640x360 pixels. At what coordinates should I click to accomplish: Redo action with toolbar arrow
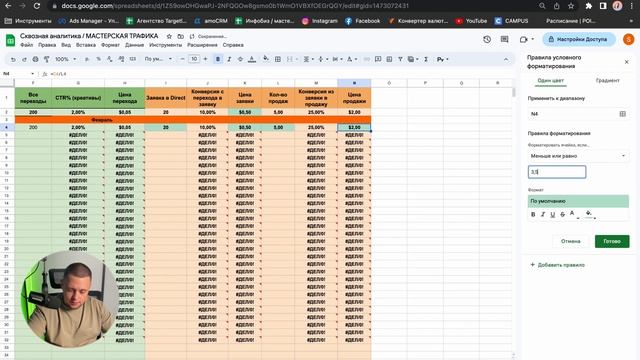pos(24,59)
